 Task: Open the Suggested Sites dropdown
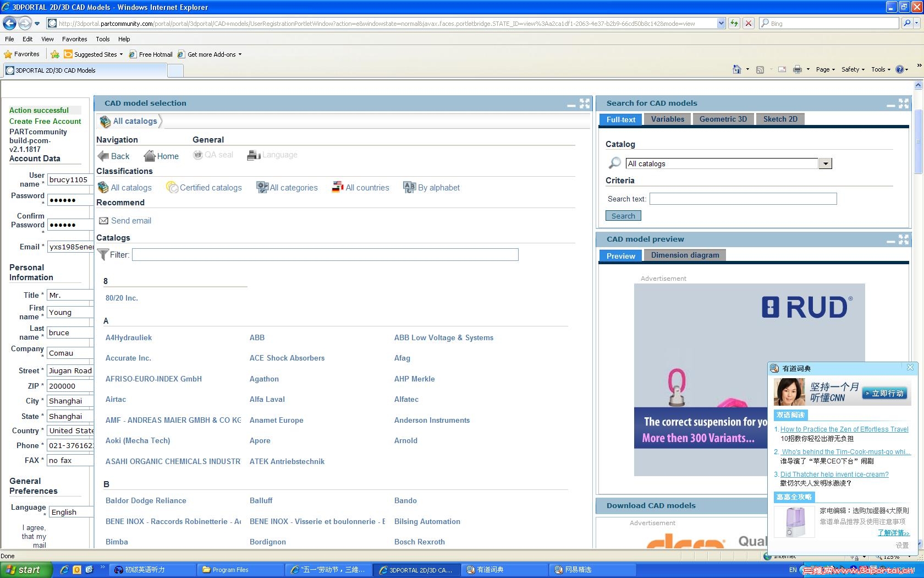(121, 54)
